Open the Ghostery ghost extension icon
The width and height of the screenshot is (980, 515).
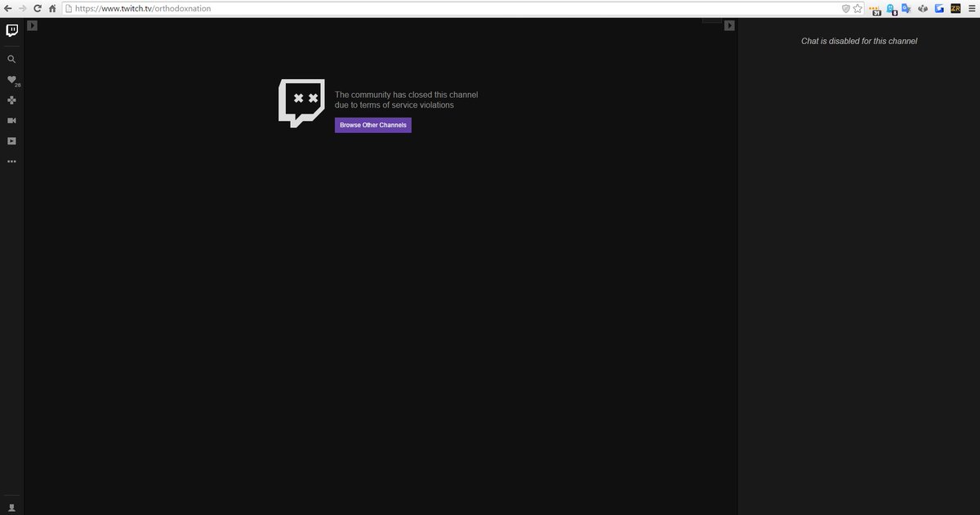pyautogui.click(x=892, y=9)
